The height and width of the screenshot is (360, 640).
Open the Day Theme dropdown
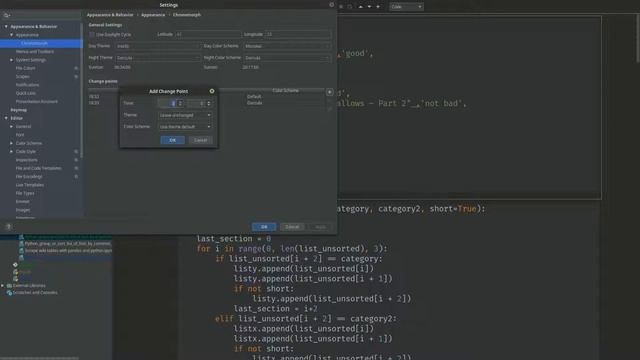158,46
